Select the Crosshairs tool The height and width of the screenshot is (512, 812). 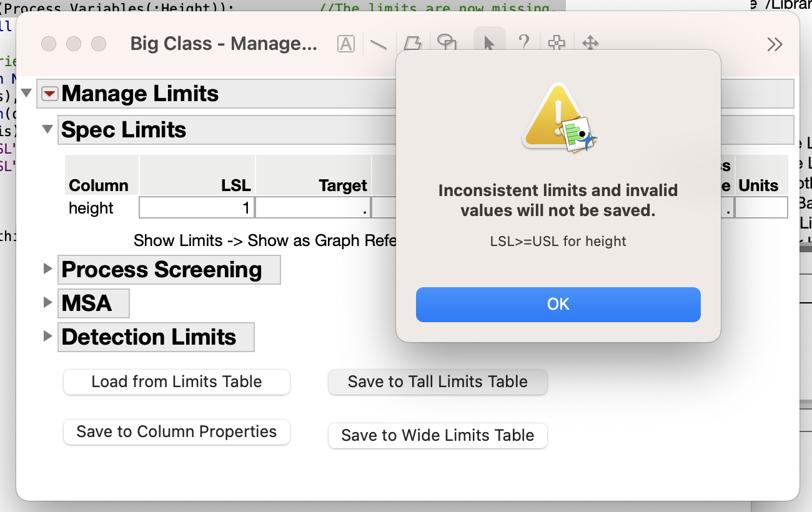(x=556, y=44)
